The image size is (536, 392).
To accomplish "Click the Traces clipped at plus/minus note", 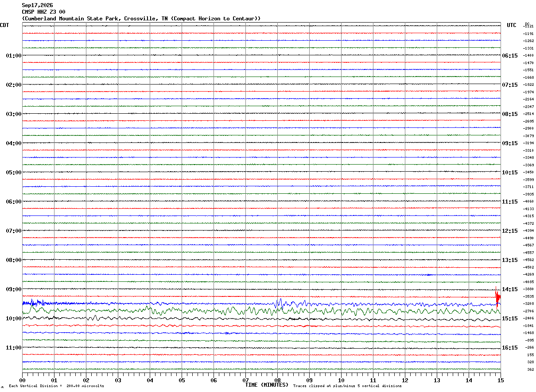I will click(x=347, y=386).
